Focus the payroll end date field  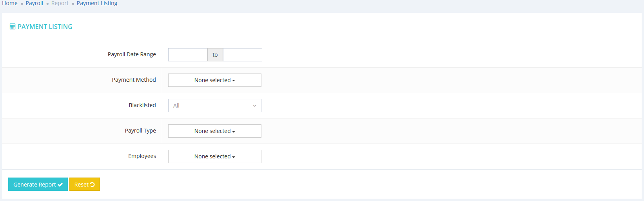point(243,55)
